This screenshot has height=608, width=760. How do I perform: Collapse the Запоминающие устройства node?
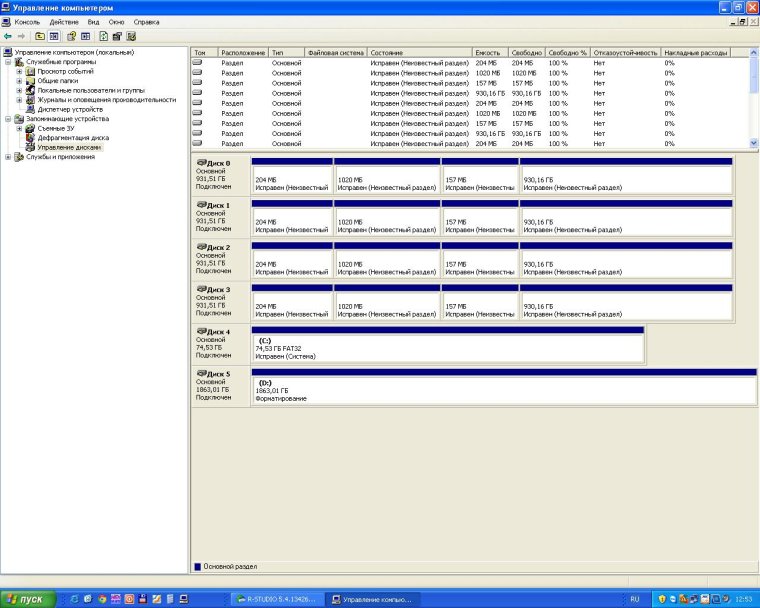click(8, 119)
